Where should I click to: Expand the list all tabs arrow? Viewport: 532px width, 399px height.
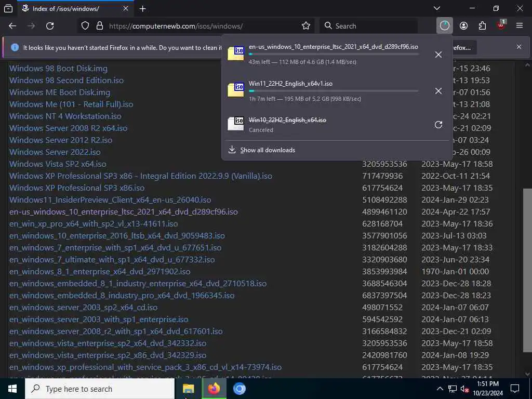click(x=437, y=8)
